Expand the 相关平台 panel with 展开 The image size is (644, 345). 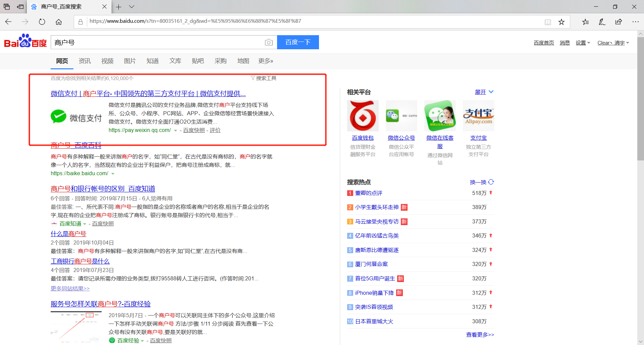484,92
